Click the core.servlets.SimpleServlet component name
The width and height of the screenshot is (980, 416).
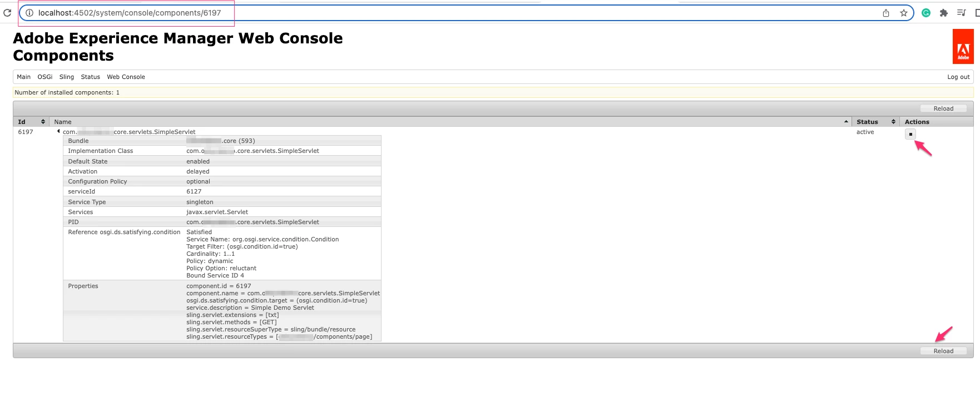tap(129, 132)
